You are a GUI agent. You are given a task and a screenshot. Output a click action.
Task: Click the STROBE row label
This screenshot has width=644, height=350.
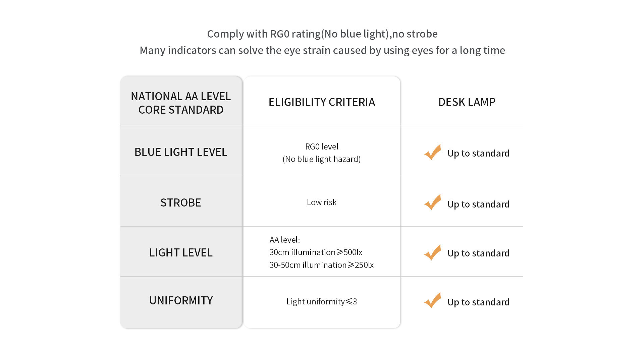tap(181, 202)
